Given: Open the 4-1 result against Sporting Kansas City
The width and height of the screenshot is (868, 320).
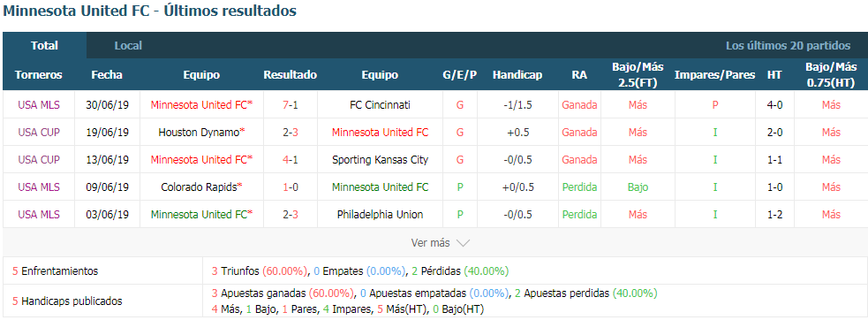Looking at the screenshot, I should [x=291, y=160].
